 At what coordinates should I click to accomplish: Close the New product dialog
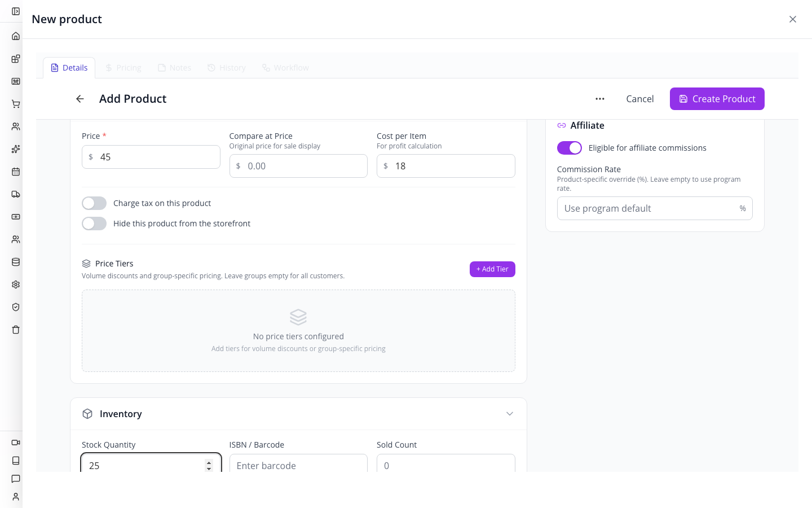tap(793, 19)
